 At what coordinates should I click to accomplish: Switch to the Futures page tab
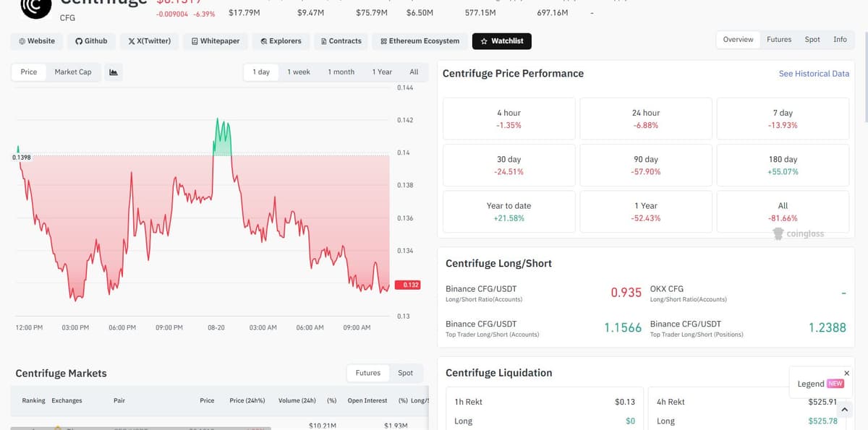779,40
